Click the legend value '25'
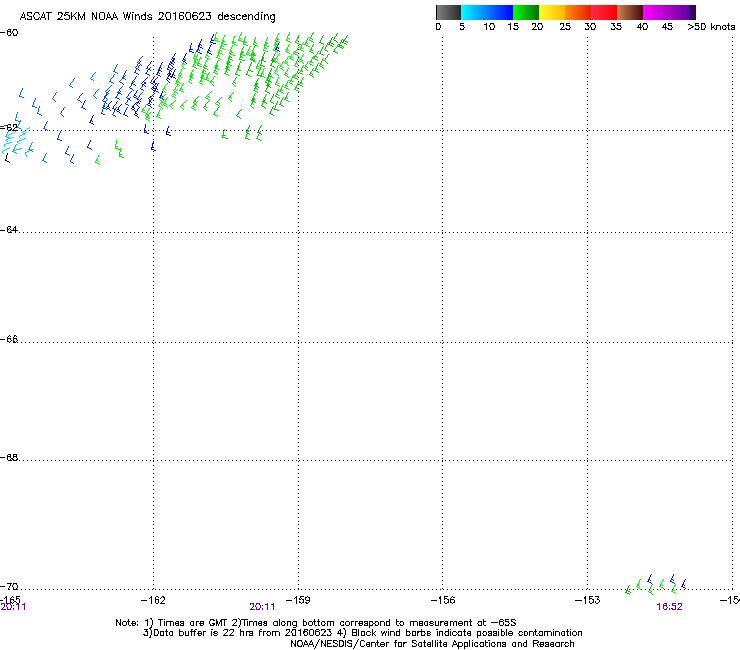Screen dimensions: 740x650 point(565,27)
